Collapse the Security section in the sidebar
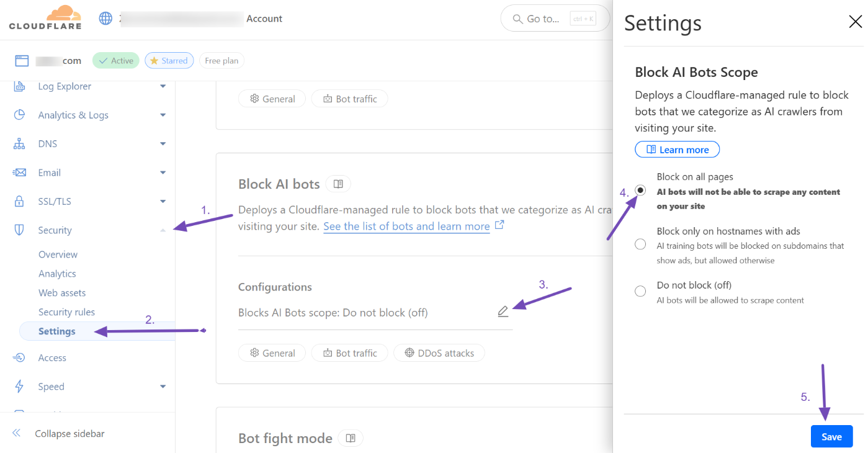This screenshot has height=453, width=868. tap(163, 230)
